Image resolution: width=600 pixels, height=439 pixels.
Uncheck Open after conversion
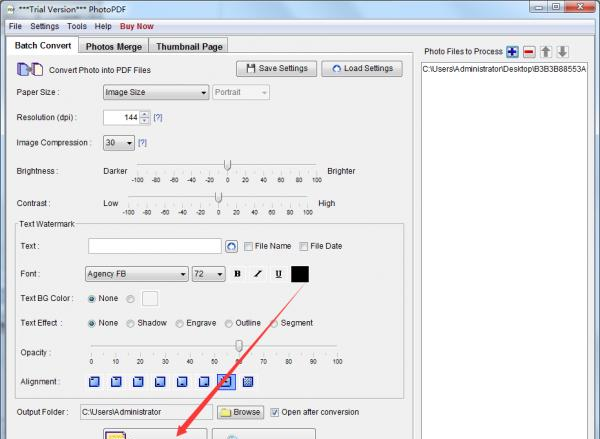274,412
